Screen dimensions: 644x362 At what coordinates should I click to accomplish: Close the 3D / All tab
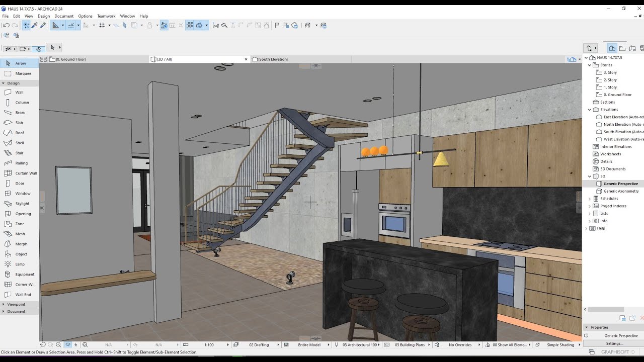[246, 59]
